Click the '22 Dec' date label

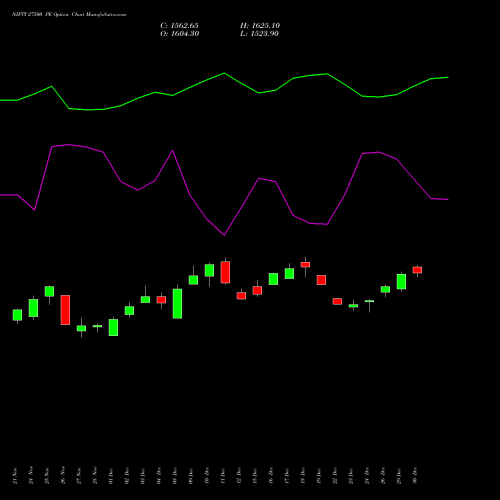pyautogui.click(x=335, y=476)
